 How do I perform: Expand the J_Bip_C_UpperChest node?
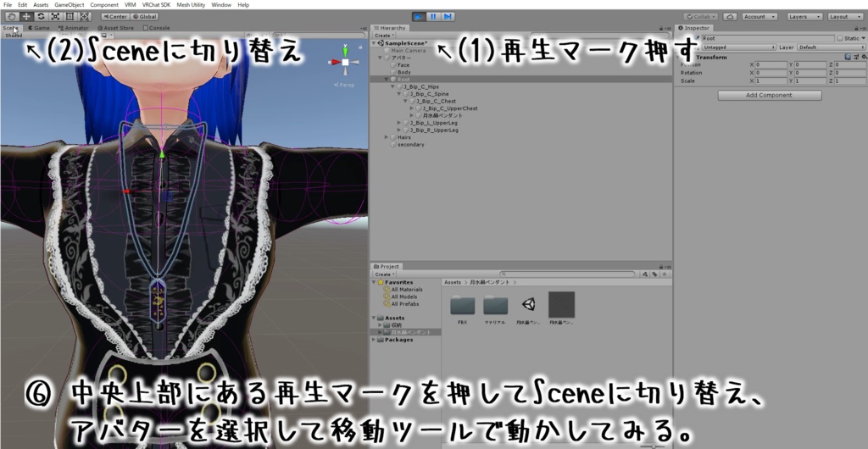tap(411, 108)
